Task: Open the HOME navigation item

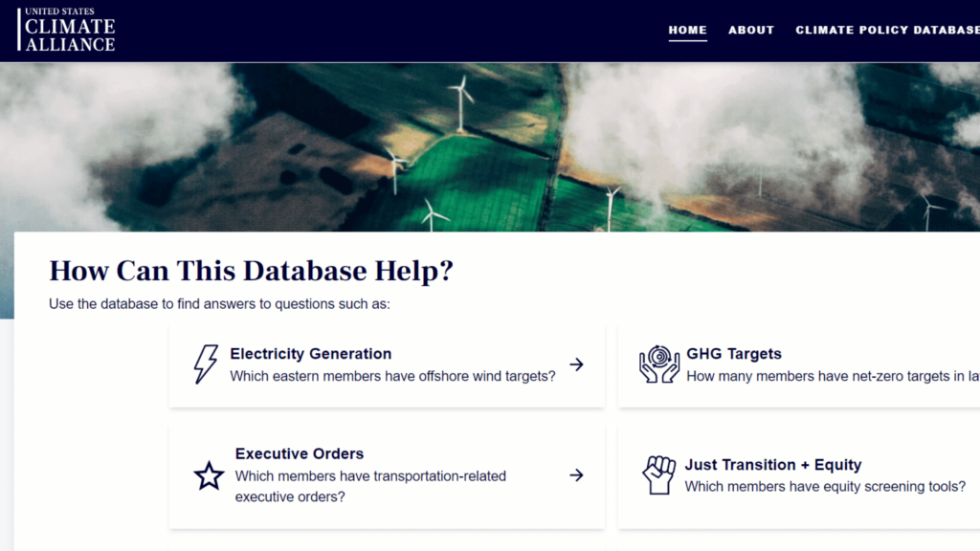Action: pyautogui.click(x=687, y=30)
